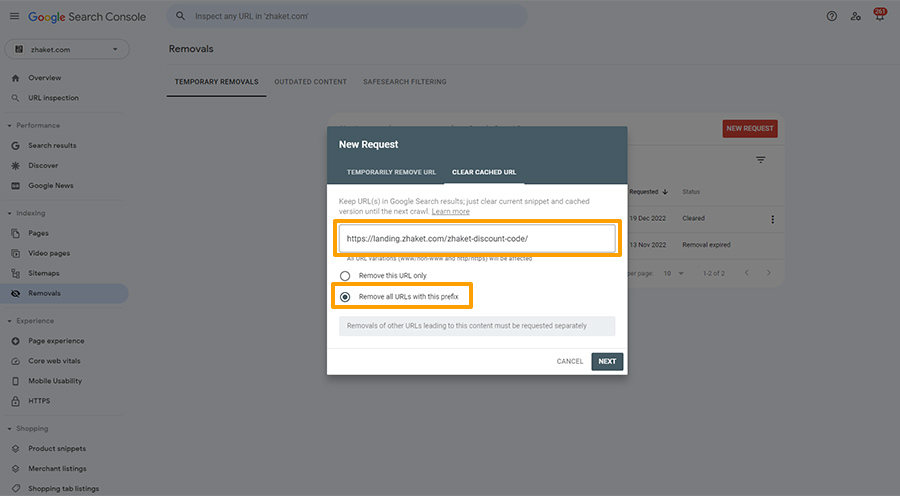900x496 pixels.
Task: Click the Discover asterisk icon
Action: pyautogui.click(x=15, y=166)
